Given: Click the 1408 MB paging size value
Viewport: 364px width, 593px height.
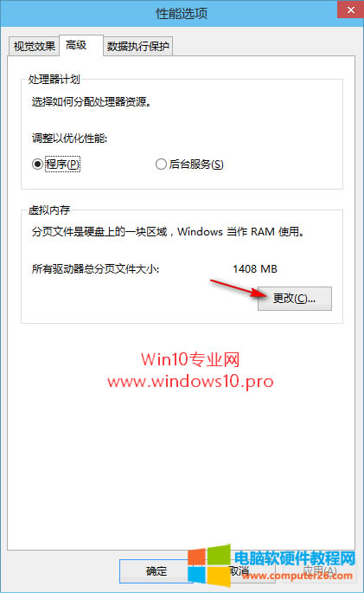Looking at the screenshot, I should click(255, 269).
